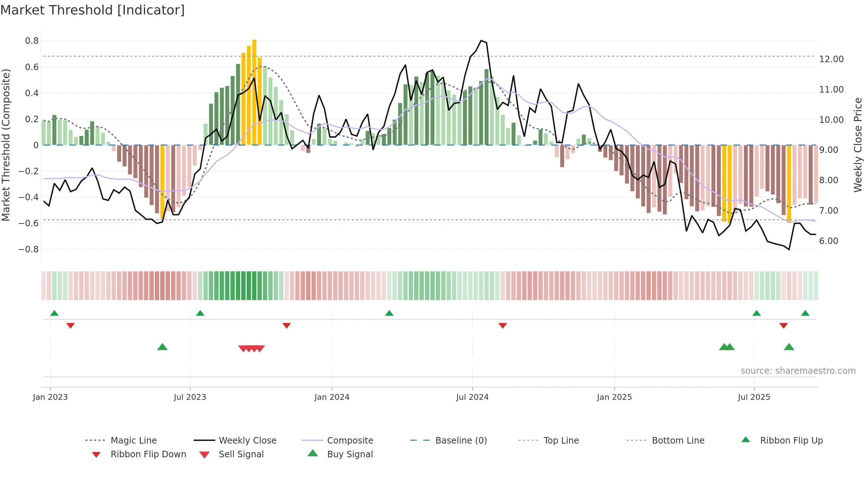
Task: Toggle the Ribbon Flip Down legend entry
Action: 139,454
